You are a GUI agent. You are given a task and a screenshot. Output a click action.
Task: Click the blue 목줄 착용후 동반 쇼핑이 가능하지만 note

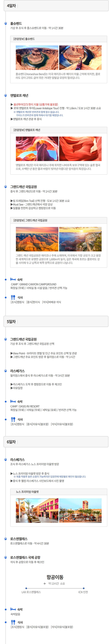50,477
